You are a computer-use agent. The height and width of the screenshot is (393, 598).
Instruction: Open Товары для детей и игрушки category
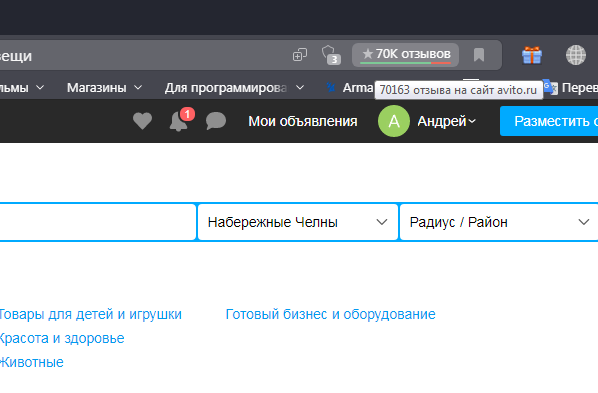pyautogui.click(x=90, y=314)
